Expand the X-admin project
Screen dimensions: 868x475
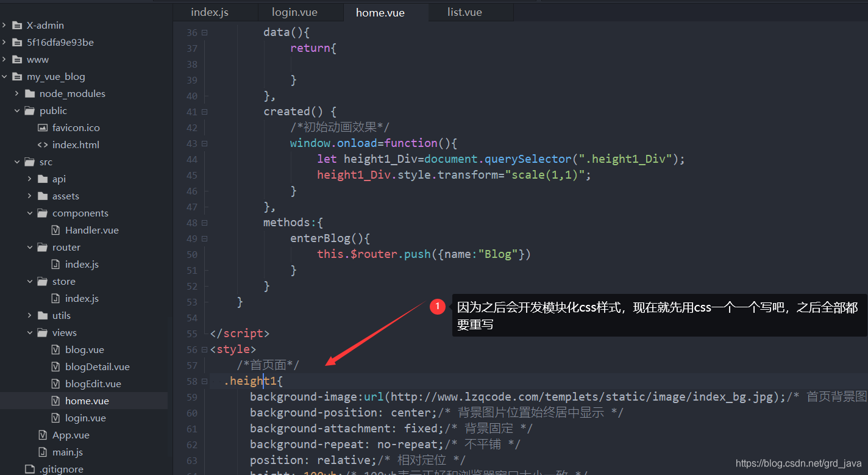4,26
